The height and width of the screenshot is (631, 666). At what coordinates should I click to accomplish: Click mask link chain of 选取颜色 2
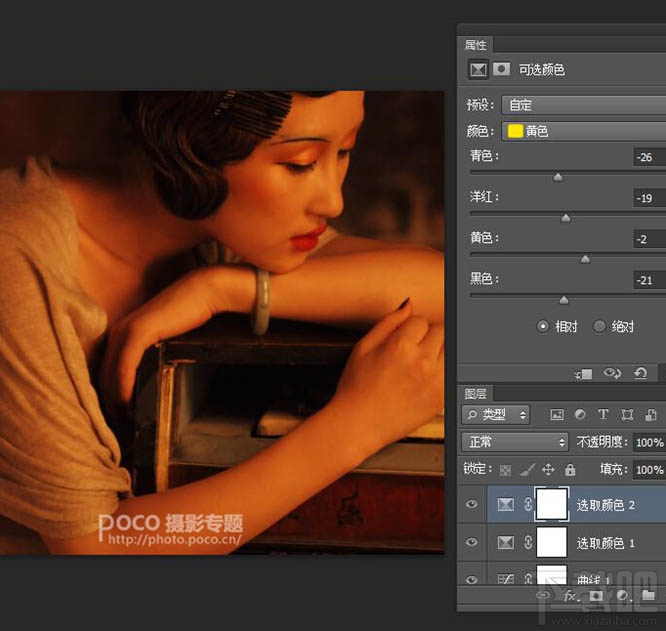point(528,504)
